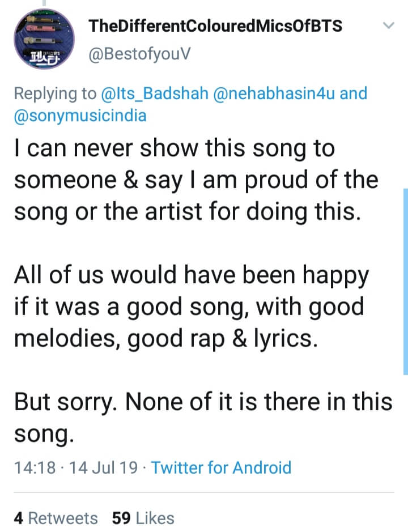Click the "Twitter for Android" source link
Screen dimensions: 408x532
tap(221, 467)
